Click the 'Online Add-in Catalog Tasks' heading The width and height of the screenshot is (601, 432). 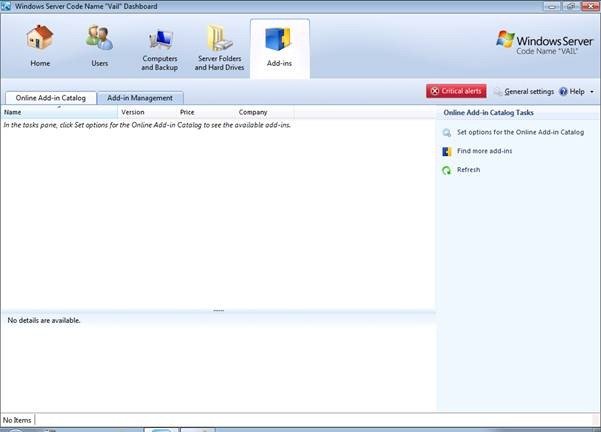(x=488, y=113)
